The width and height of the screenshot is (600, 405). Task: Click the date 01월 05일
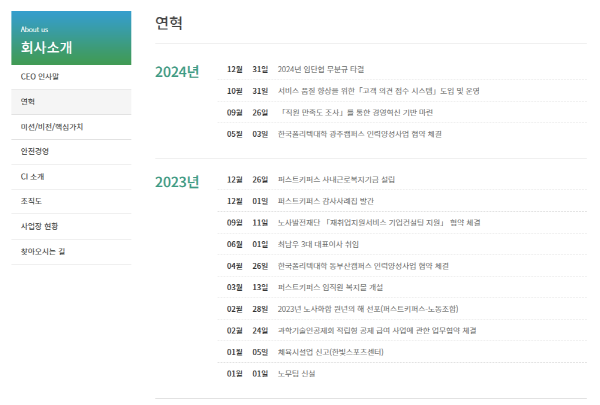click(247, 352)
